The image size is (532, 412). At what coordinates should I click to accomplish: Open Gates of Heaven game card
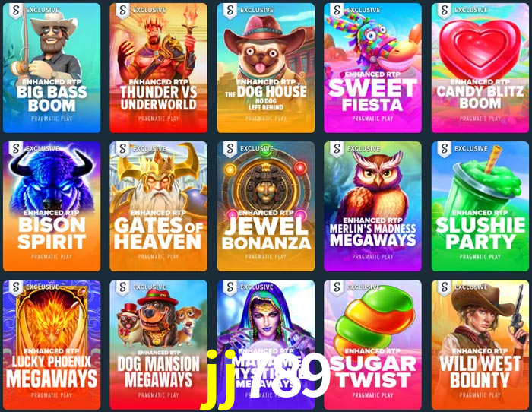(158, 206)
